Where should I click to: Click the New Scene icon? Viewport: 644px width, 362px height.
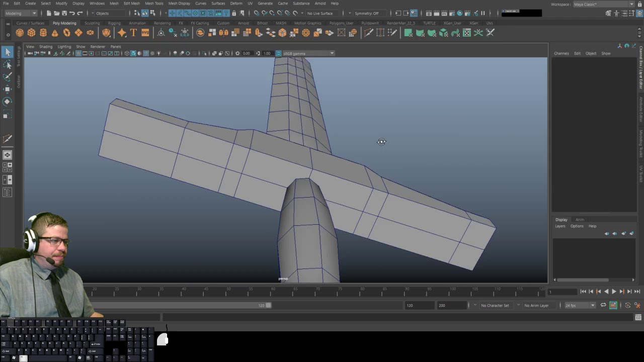coord(49,13)
